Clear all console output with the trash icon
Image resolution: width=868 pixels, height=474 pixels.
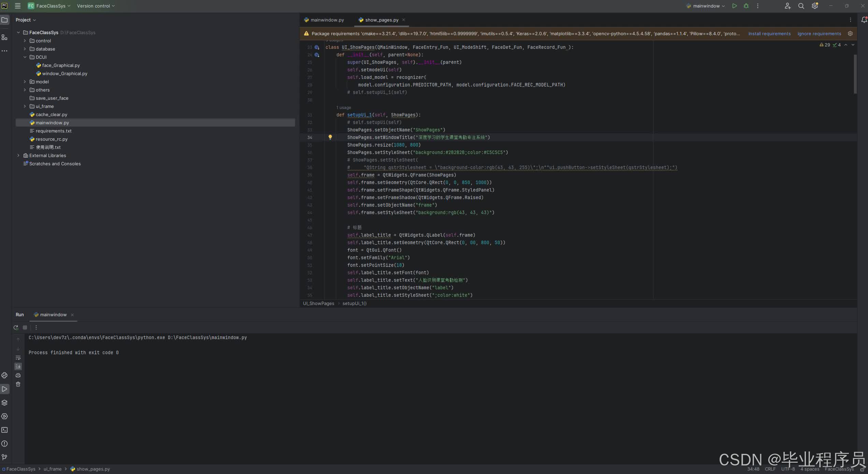point(18,384)
